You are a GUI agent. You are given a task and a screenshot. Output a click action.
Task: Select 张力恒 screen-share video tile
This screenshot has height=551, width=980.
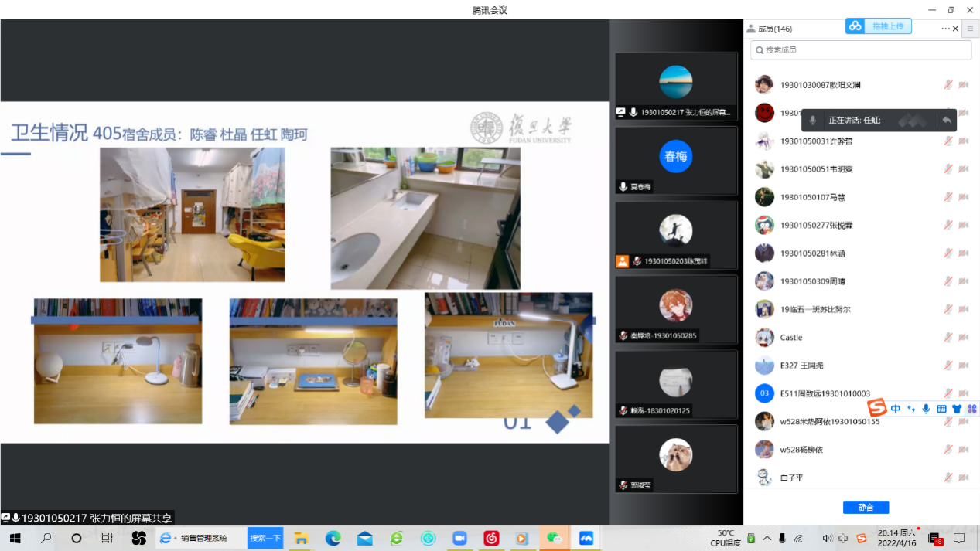pos(676,87)
